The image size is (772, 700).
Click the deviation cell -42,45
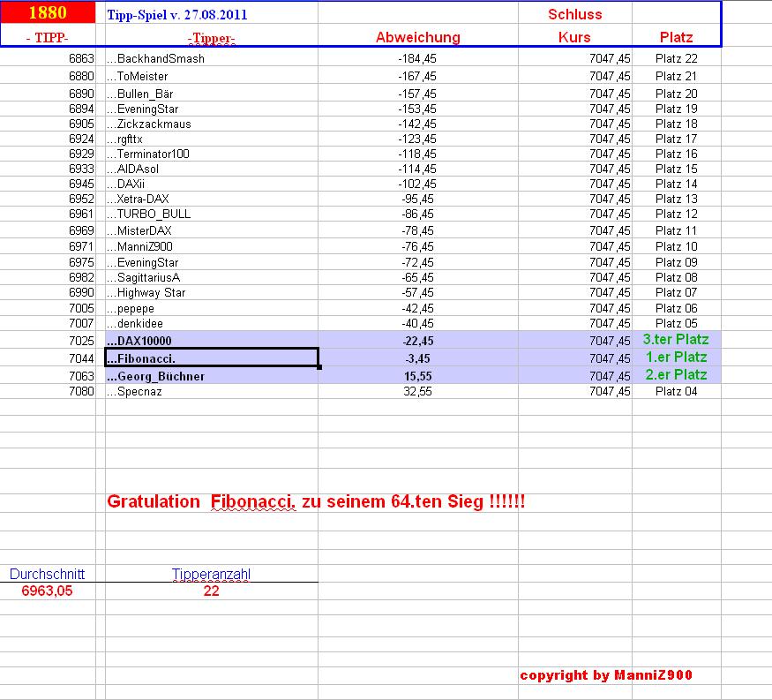pyautogui.click(x=417, y=308)
